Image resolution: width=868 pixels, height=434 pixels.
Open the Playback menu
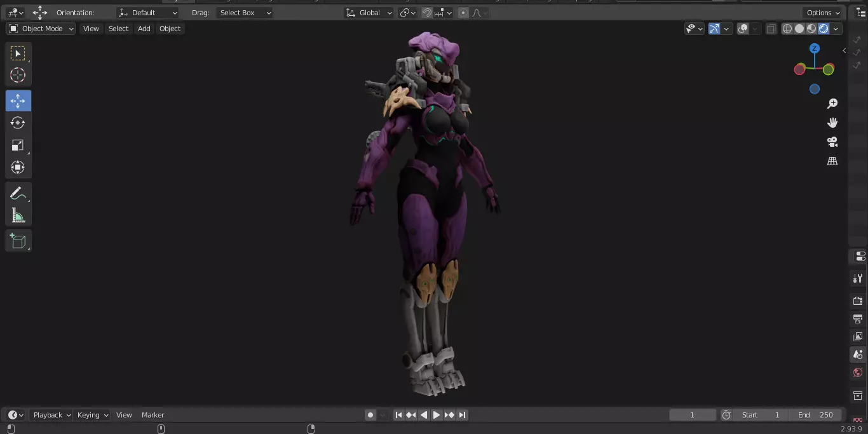pos(51,415)
